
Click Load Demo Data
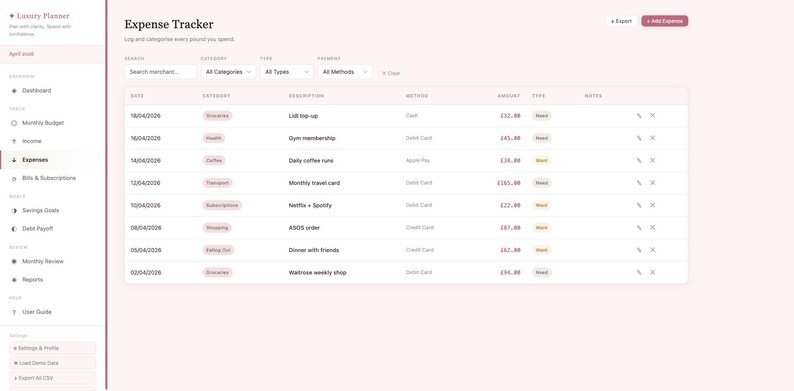click(53, 363)
